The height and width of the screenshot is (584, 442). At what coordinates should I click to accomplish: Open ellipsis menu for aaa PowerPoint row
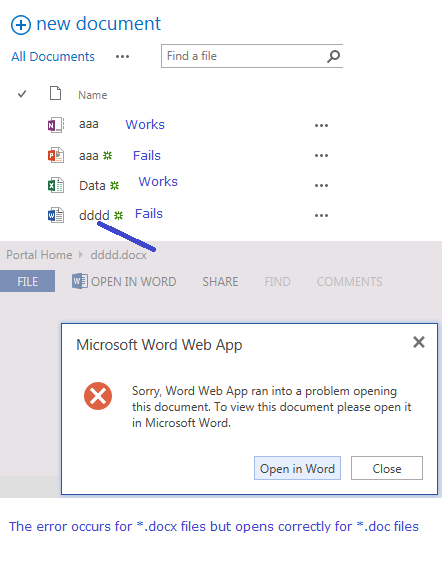click(x=321, y=155)
